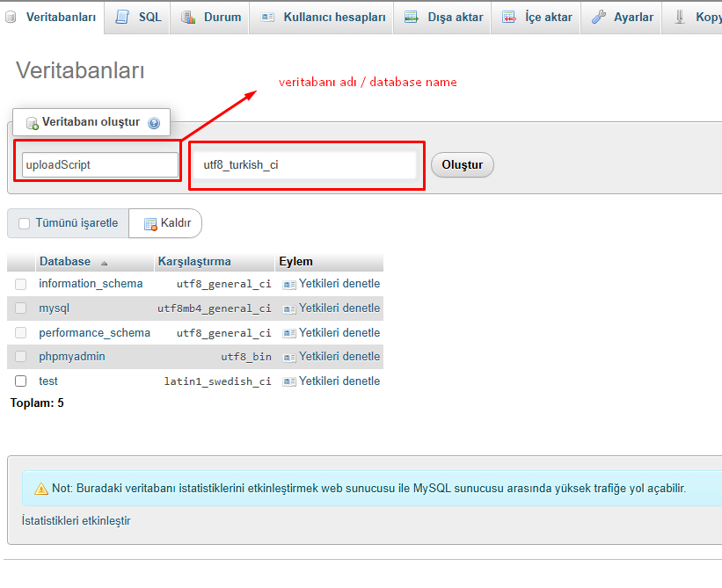Click the Toplam: 5 text
Image resolution: width=722 pixels, height=588 pixels.
(37, 403)
